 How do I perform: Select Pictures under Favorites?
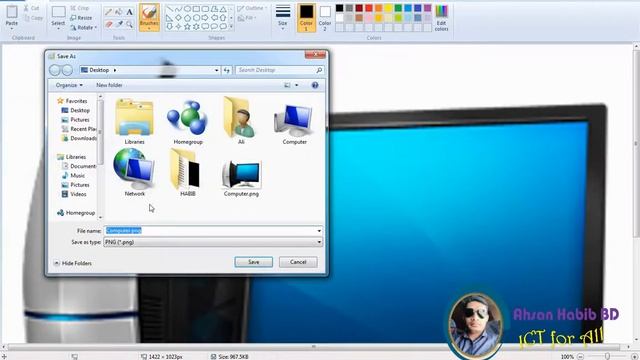(x=76, y=120)
